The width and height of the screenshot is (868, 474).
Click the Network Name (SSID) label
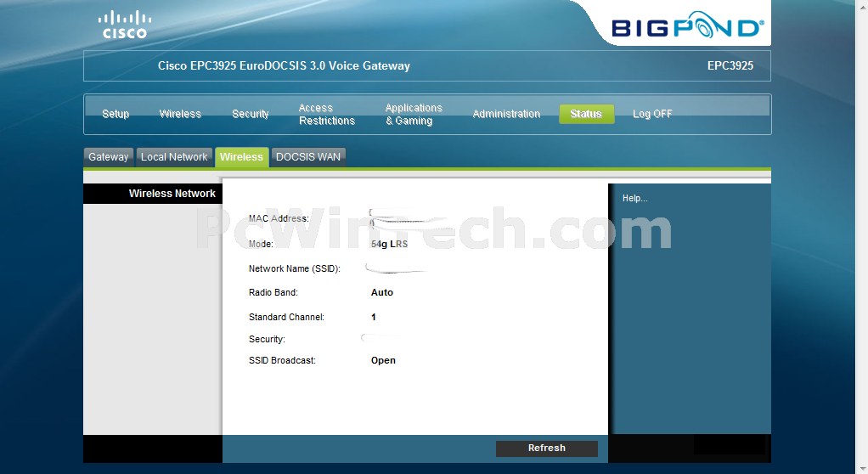[295, 268]
